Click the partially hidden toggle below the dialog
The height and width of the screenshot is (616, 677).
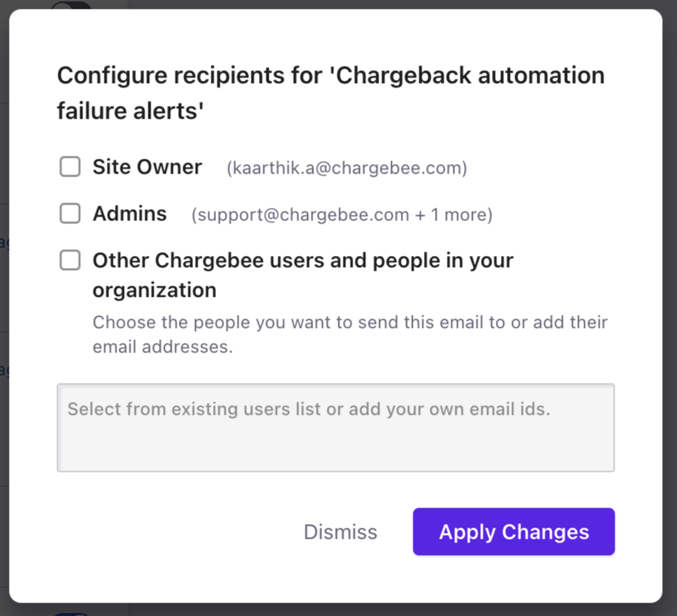click(71, 612)
